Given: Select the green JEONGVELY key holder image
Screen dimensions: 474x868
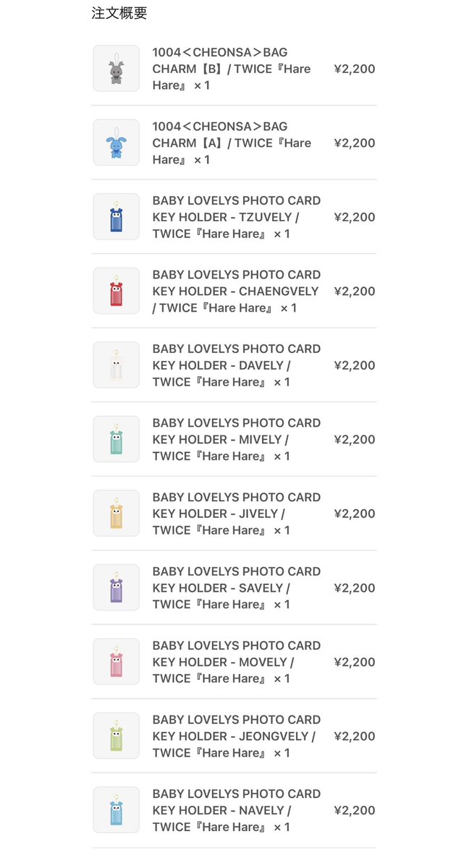Looking at the screenshot, I should click(x=116, y=736).
